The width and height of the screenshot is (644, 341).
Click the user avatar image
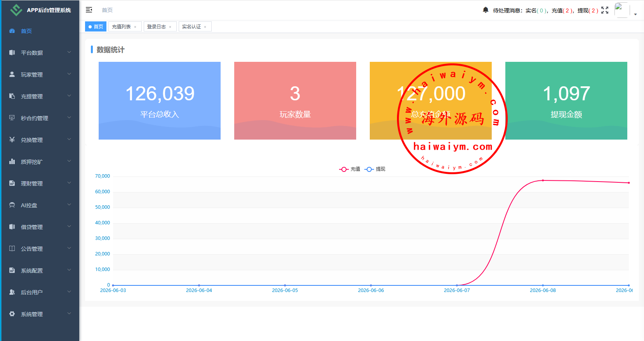pos(621,10)
